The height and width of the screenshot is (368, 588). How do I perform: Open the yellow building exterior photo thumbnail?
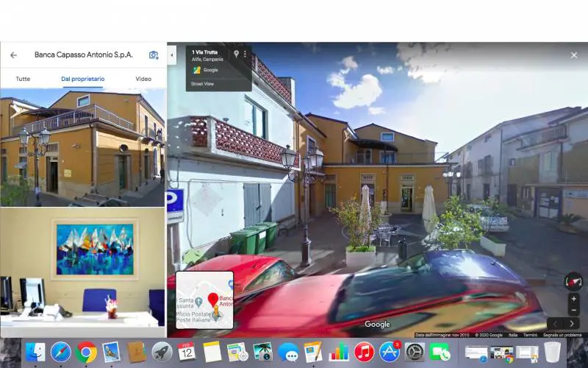(x=82, y=148)
